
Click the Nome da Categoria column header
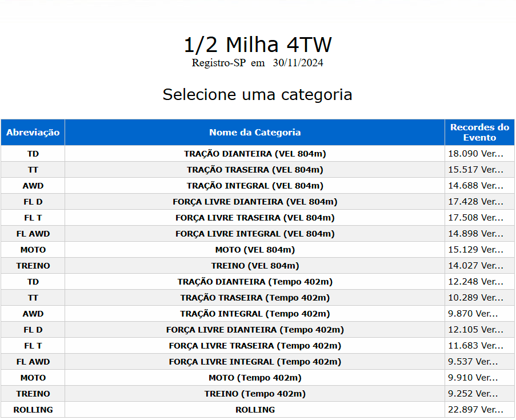pyautogui.click(x=254, y=132)
